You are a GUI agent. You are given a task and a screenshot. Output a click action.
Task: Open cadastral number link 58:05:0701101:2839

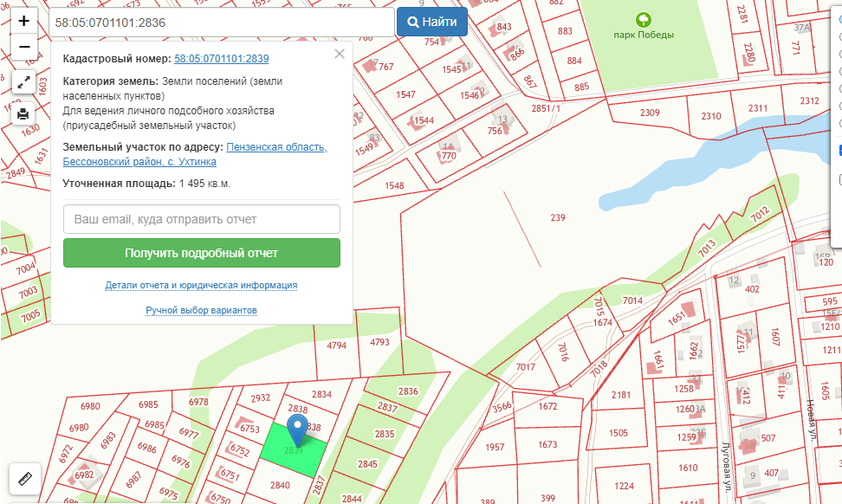point(221,59)
